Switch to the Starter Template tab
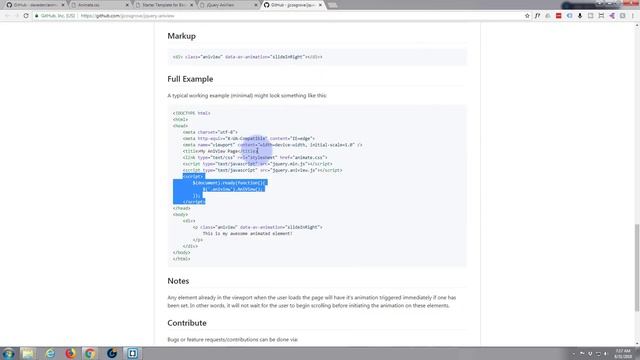The width and height of the screenshot is (640, 360). point(164,5)
